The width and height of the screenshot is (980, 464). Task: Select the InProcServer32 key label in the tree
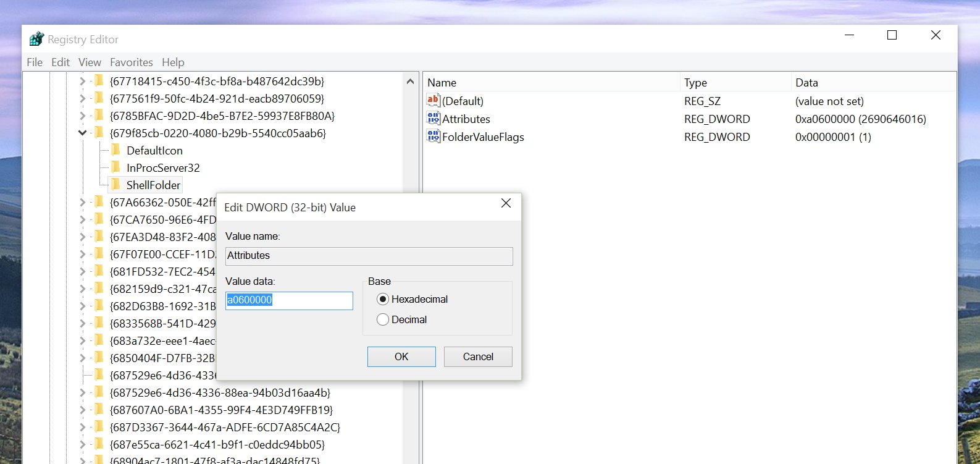(x=163, y=167)
